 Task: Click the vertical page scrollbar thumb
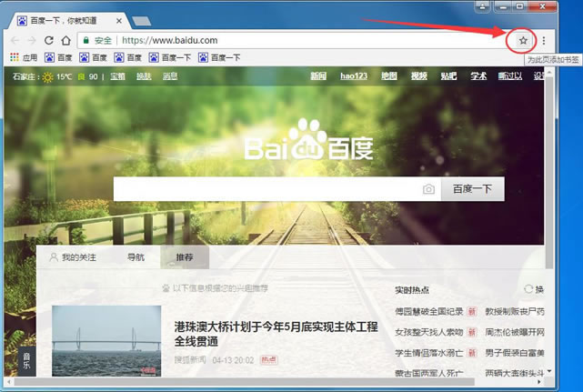click(548, 171)
